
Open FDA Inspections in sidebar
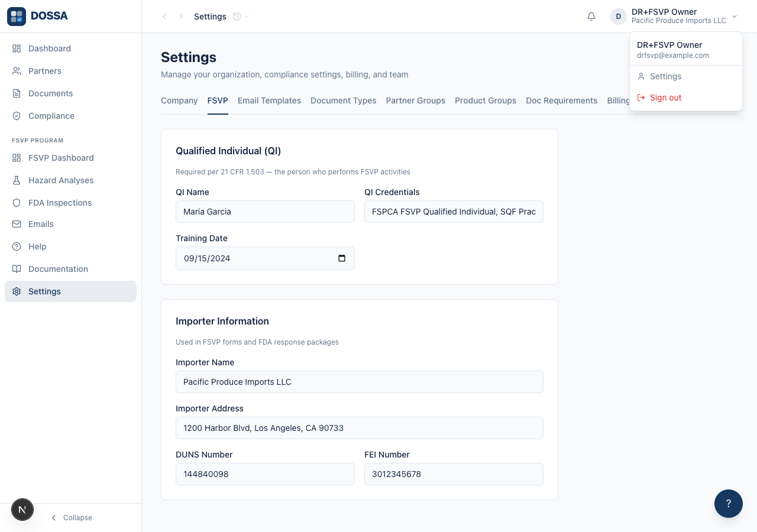point(70,203)
